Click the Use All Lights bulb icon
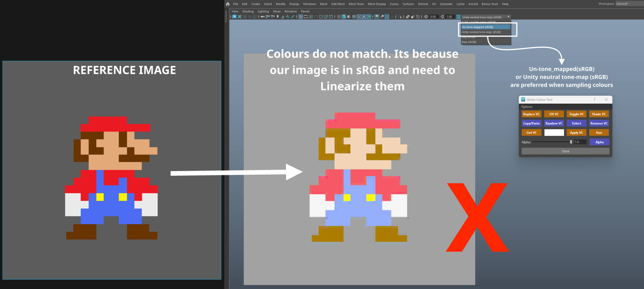The width and height of the screenshot is (644, 289). tap(364, 17)
